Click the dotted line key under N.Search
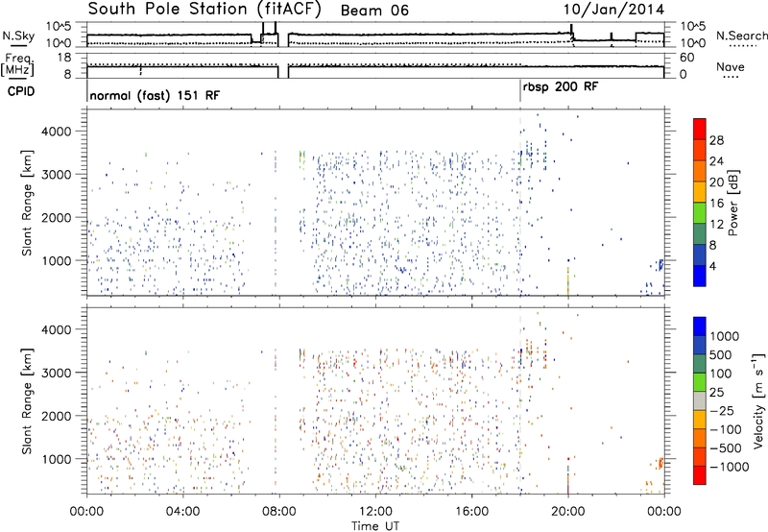This screenshot has width=768, height=532. 743,46
